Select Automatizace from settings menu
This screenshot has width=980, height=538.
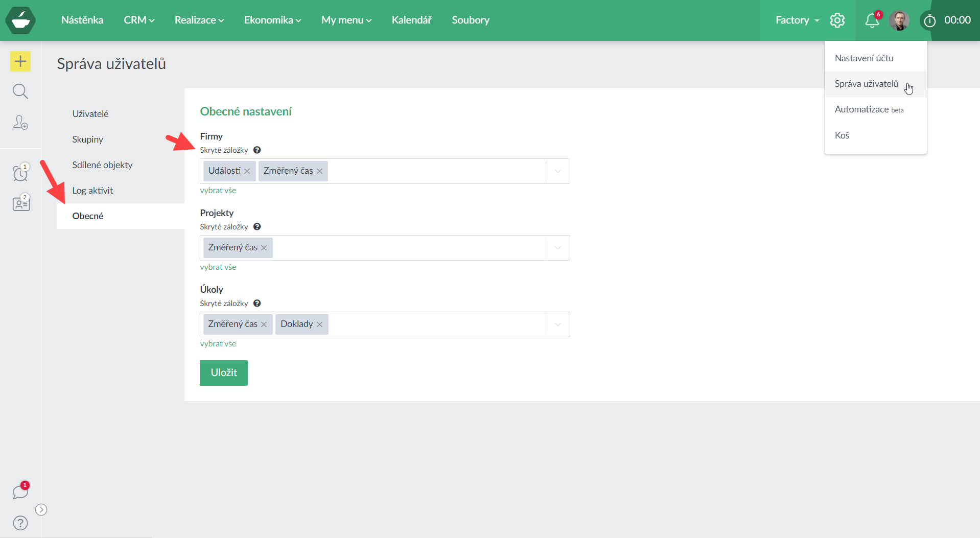[862, 109]
